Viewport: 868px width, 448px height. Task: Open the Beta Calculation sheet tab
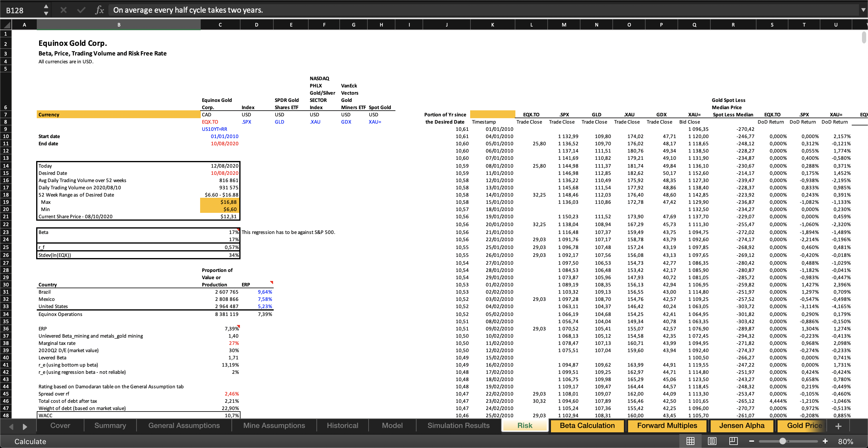coord(587,425)
